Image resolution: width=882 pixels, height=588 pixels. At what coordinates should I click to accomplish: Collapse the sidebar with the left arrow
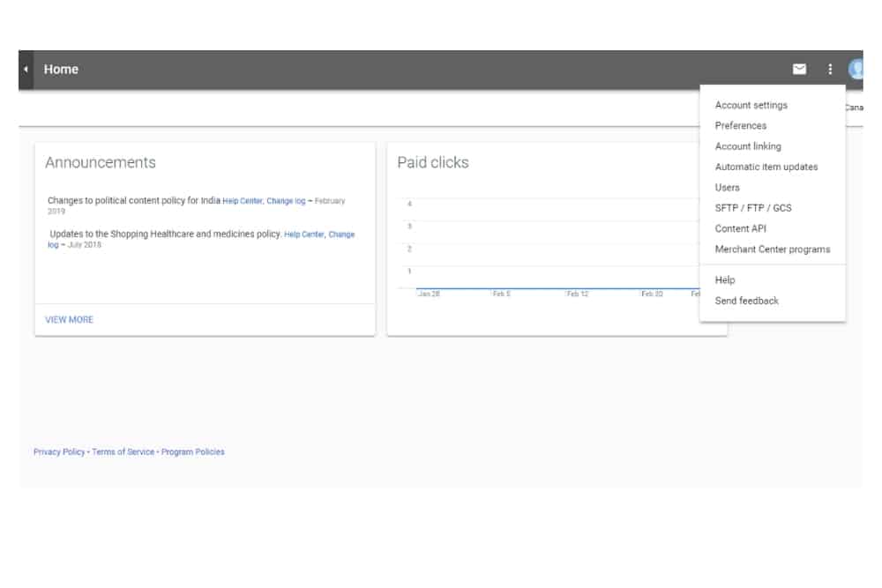point(25,68)
